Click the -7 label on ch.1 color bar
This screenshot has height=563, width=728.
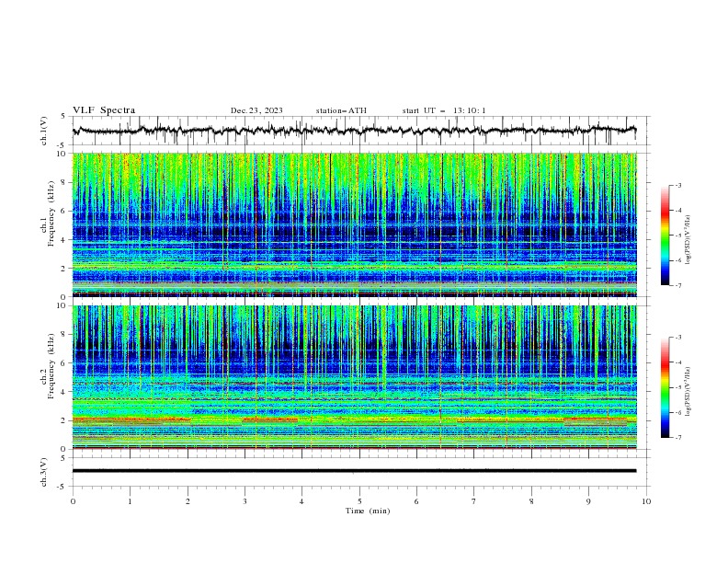[x=678, y=285]
